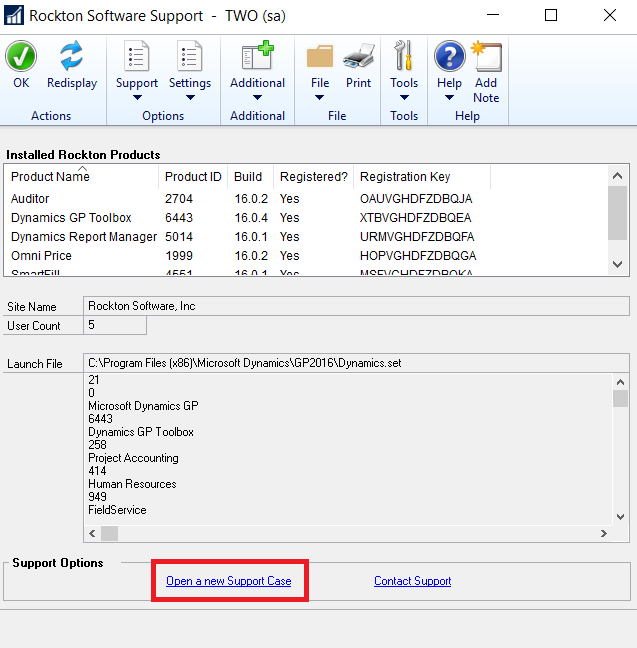Select the Auditor product row
637x648 pixels.
point(306,199)
